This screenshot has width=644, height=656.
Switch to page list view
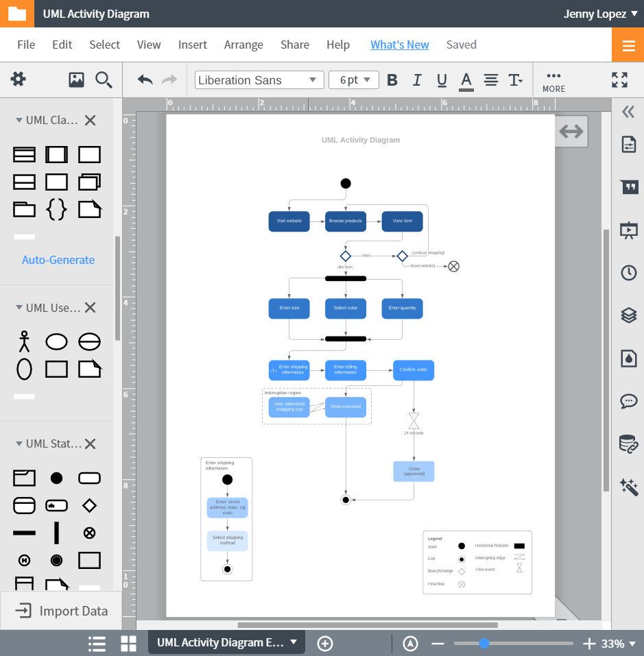tap(97, 644)
